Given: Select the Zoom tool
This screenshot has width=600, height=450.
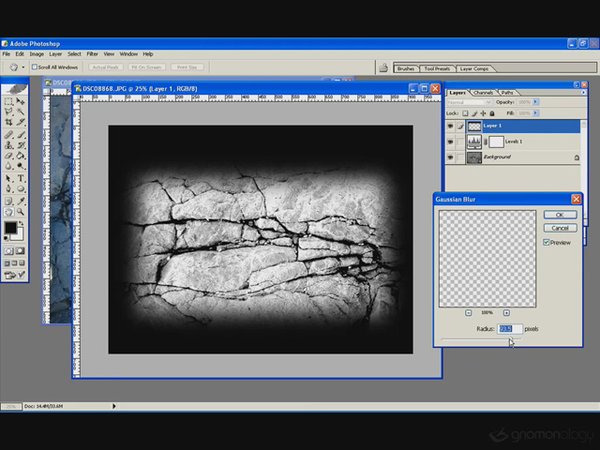Looking at the screenshot, I should [21, 212].
